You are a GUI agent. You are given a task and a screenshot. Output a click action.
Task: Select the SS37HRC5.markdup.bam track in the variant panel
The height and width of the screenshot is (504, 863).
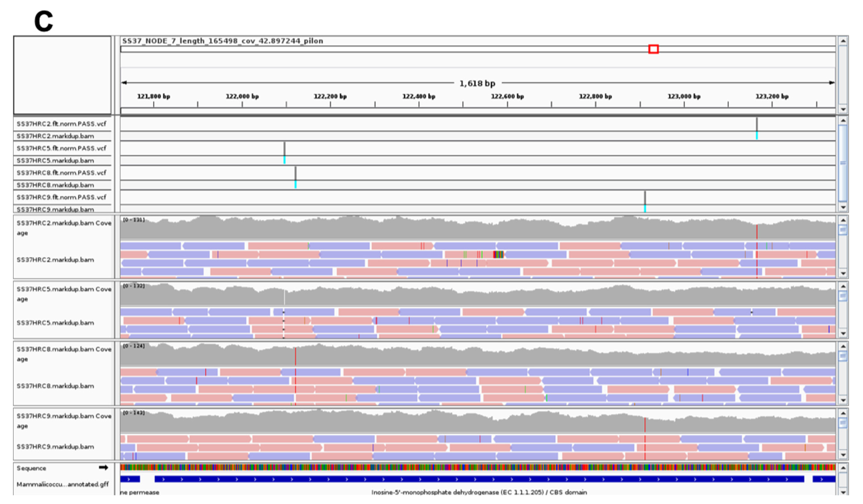coord(55,160)
